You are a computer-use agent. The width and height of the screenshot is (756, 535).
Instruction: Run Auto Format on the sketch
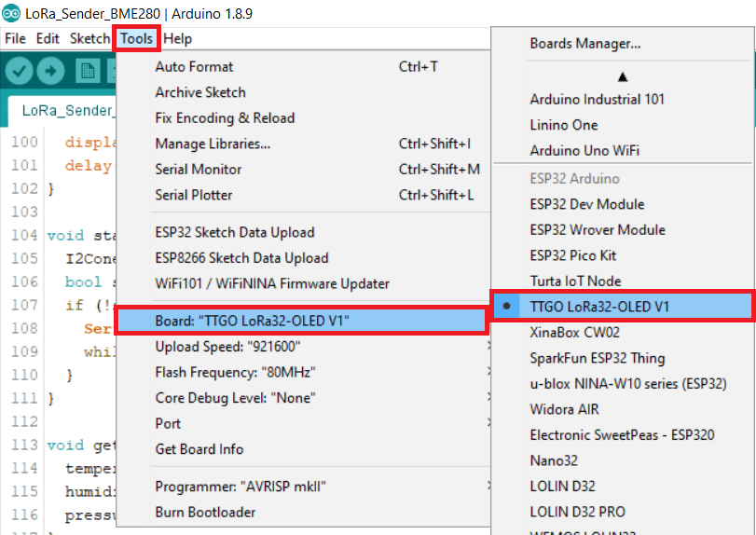194,67
